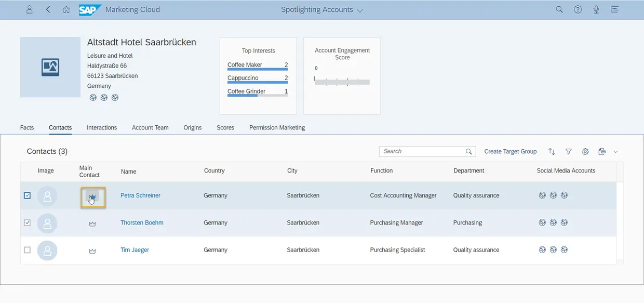Expand the export options arrow

tap(615, 152)
